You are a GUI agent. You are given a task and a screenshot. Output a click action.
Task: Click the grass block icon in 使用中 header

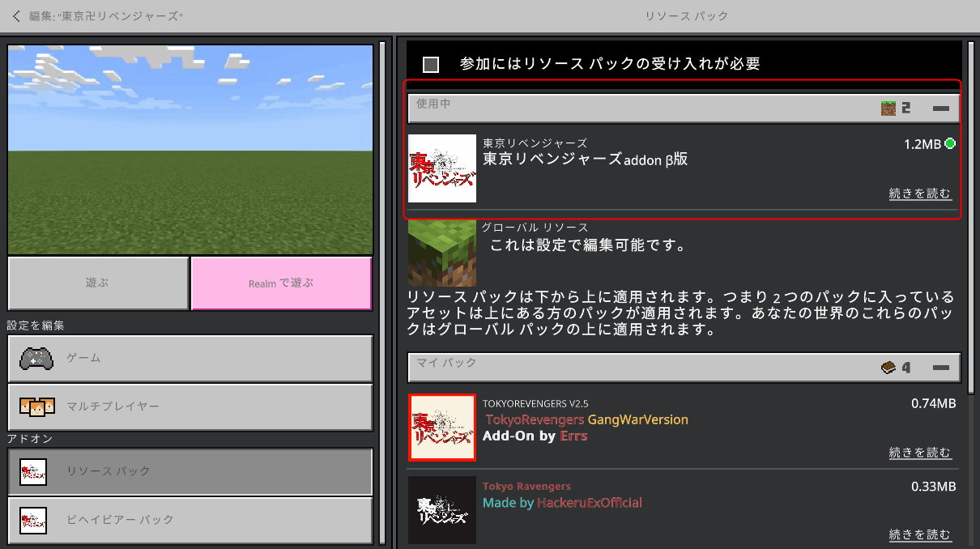[x=888, y=108]
